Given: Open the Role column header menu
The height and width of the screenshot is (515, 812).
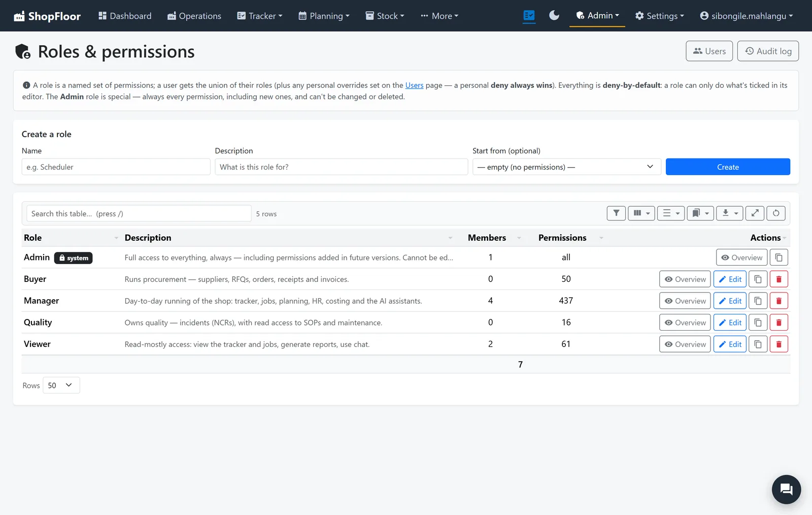Looking at the screenshot, I should [116, 238].
